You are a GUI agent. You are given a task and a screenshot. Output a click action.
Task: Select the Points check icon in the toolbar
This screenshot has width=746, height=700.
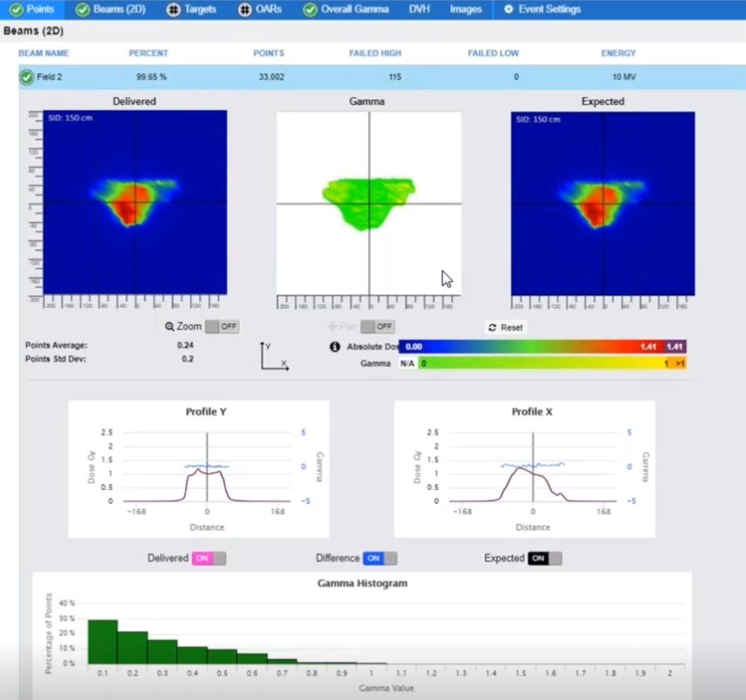[15, 10]
